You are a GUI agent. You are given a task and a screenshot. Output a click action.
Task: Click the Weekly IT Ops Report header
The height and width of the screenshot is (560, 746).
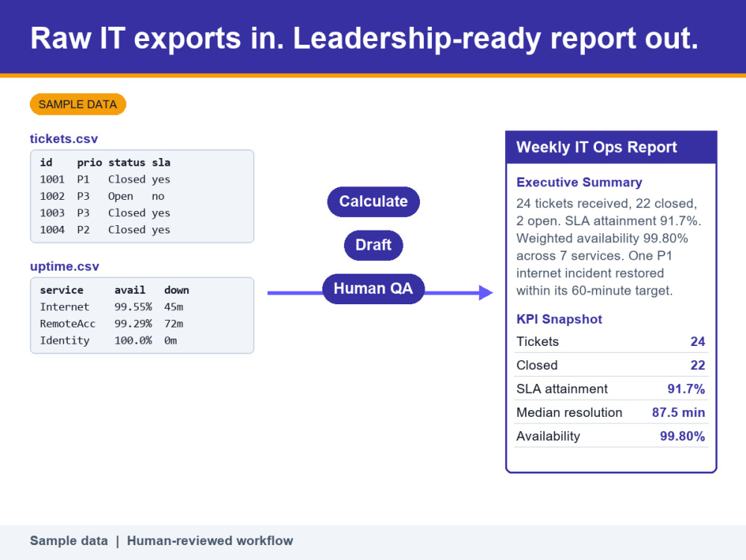point(611,148)
